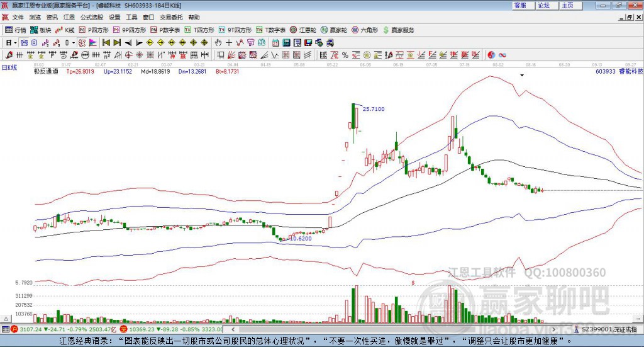Open the 窗口 menu

[x=148, y=17]
